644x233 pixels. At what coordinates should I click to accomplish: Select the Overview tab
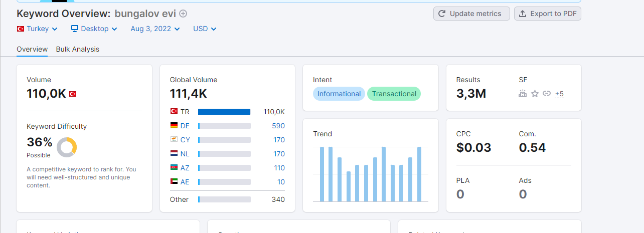click(32, 49)
